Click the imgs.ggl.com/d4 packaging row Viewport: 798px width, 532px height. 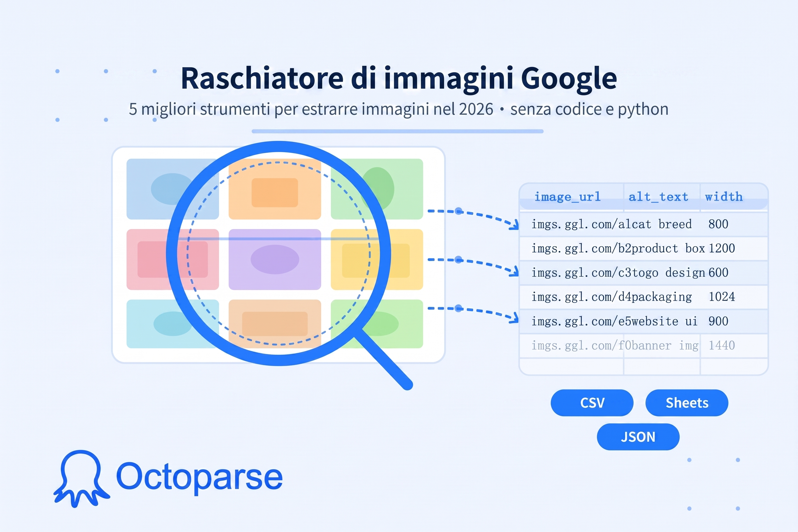[644, 297]
